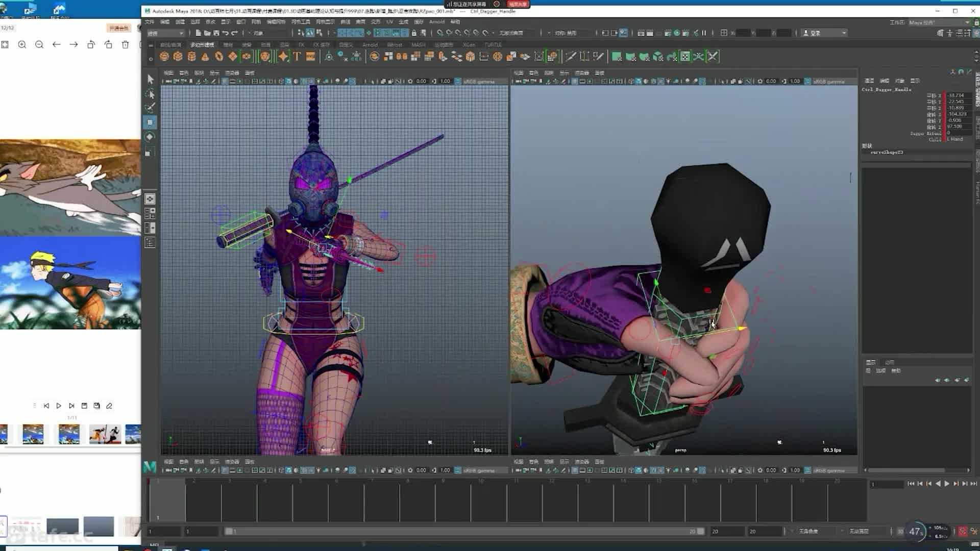Toggle the grid display in the left viewport
Screen dimensions: 980x551
click(225, 82)
